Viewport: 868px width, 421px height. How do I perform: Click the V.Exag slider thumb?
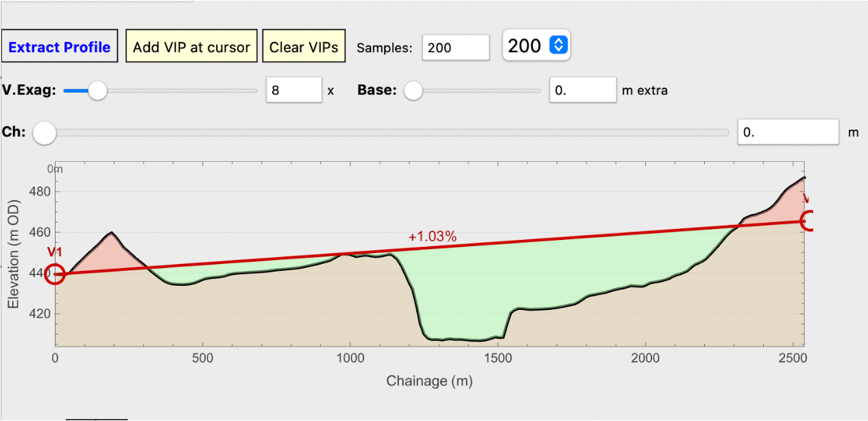[x=98, y=91]
